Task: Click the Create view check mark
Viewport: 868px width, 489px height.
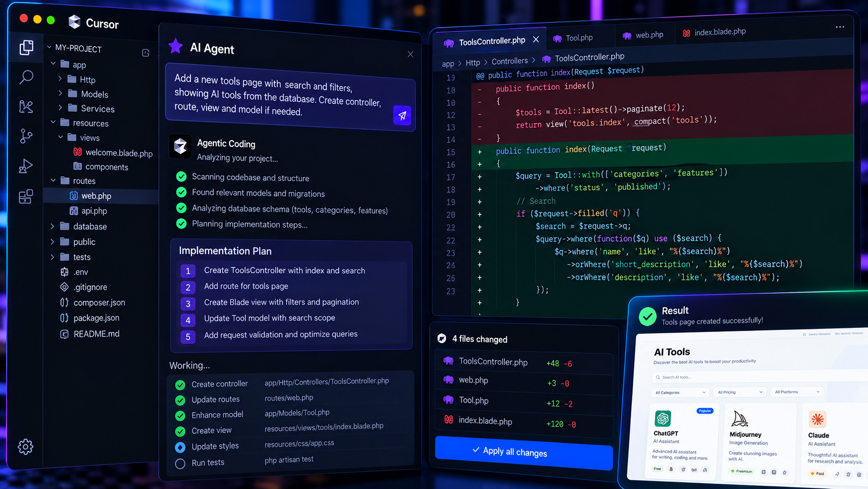Action: point(180,431)
